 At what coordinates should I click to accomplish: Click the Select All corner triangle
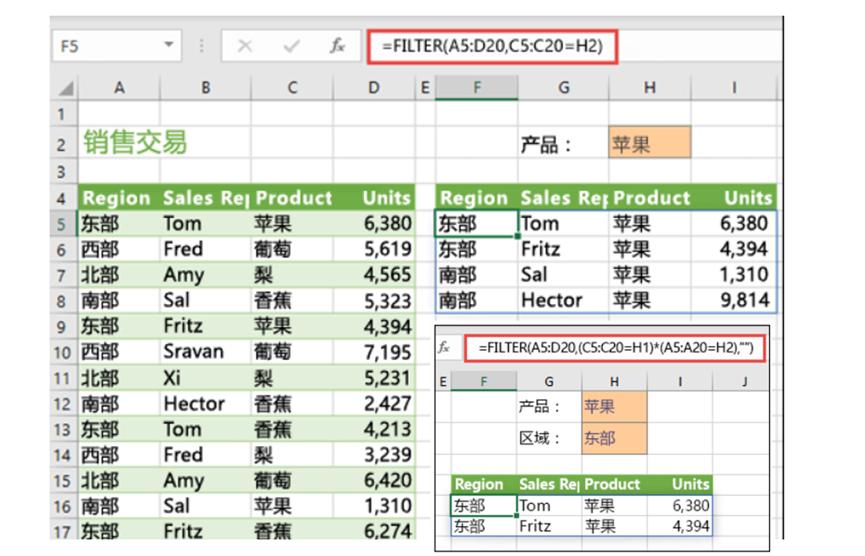point(64,88)
